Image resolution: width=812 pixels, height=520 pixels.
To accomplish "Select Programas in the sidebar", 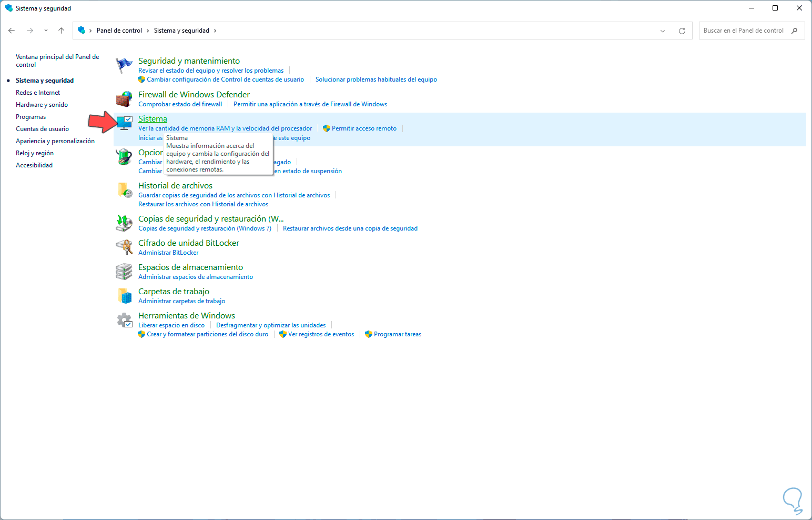I will pyautogui.click(x=31, y=117).
